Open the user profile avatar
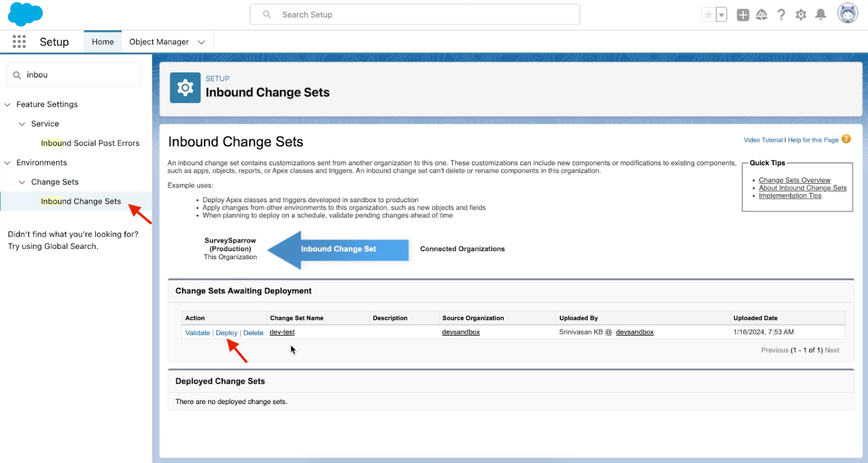 847,14
